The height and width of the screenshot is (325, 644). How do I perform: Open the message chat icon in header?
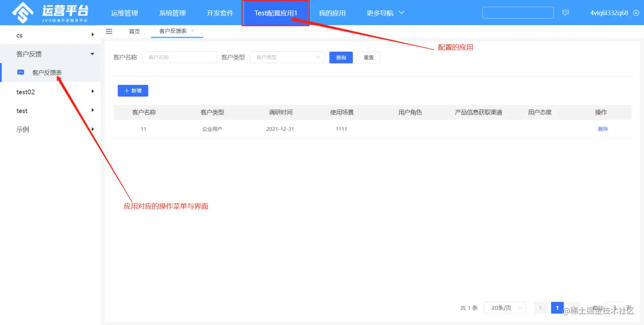(566, 13)
